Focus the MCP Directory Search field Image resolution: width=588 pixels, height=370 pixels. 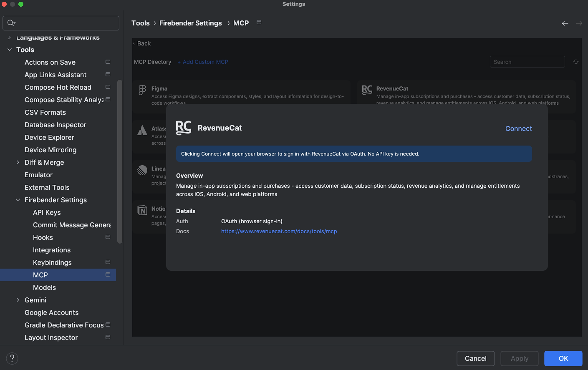tap(527, 62)
